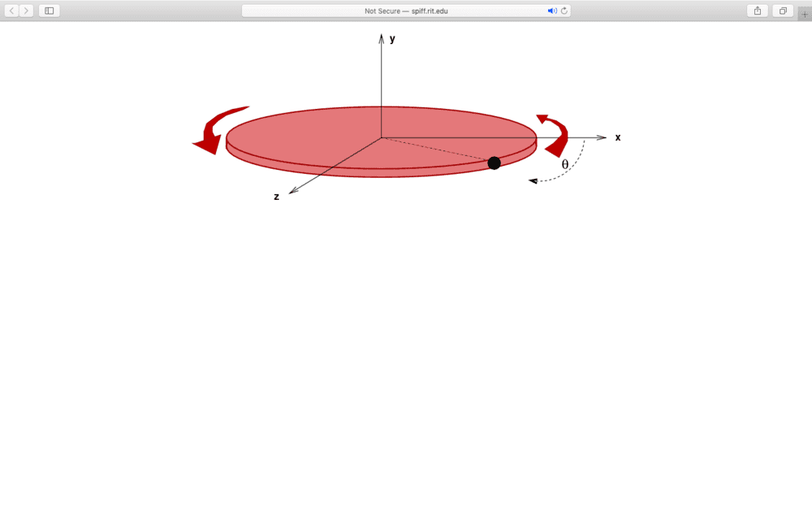
Task: Show the Safari sidebar
Action: [x=50, y=11]
